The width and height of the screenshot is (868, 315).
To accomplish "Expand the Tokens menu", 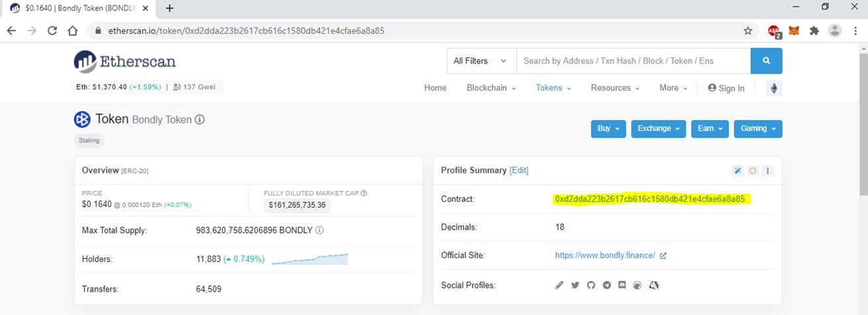I will (553, 88).
